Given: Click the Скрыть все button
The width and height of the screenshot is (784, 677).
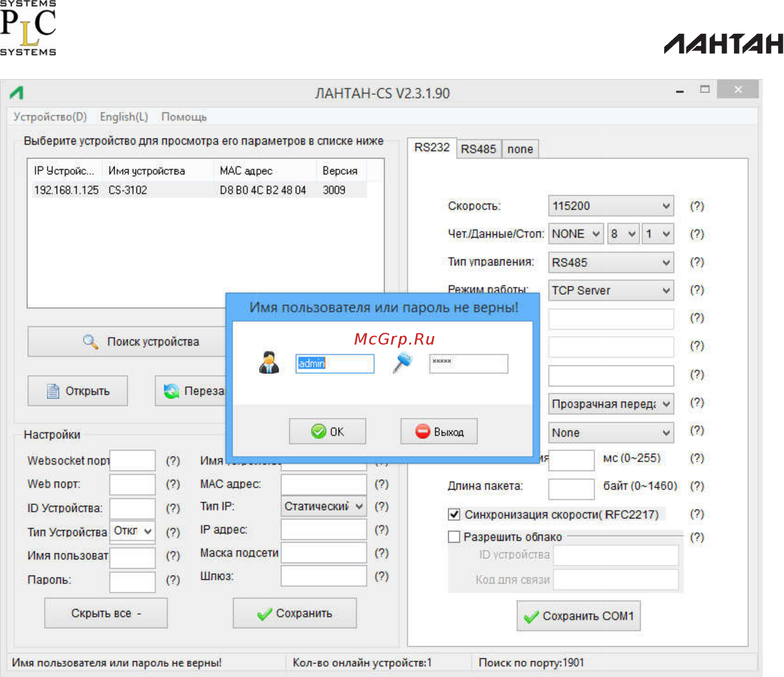Looking at the screenshot, I should click(x=106, y=613).
